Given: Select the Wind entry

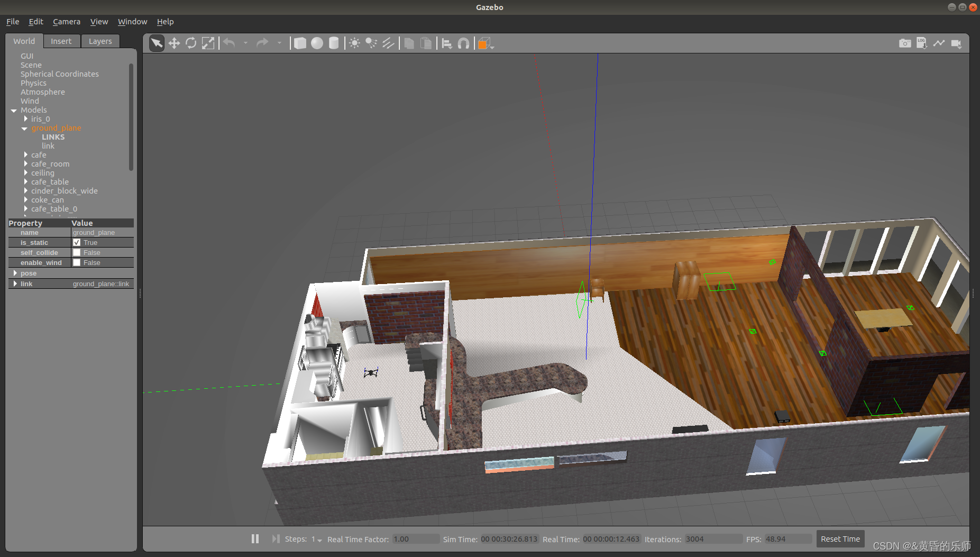Looking at the screenshot, I should click(x=30, y=101).
